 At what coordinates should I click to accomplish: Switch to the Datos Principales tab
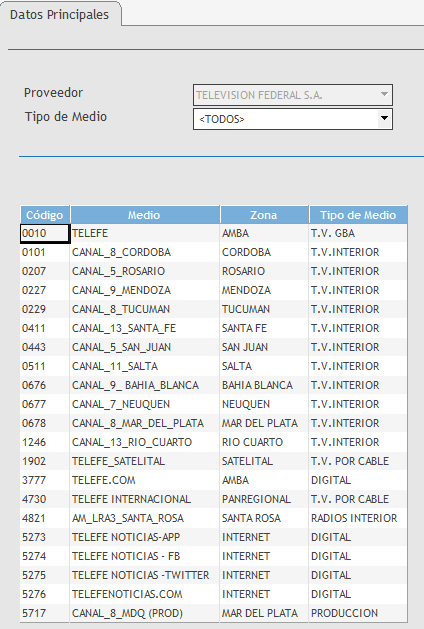pyautogui.click(x=59, y=15)
